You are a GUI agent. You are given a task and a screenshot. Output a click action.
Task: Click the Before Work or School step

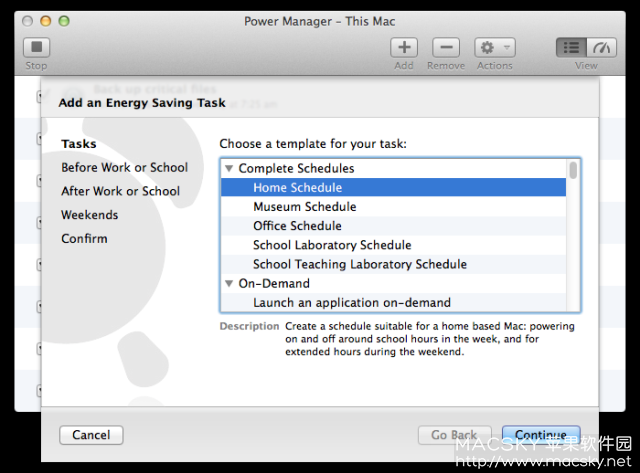click(x=124, y=167)
